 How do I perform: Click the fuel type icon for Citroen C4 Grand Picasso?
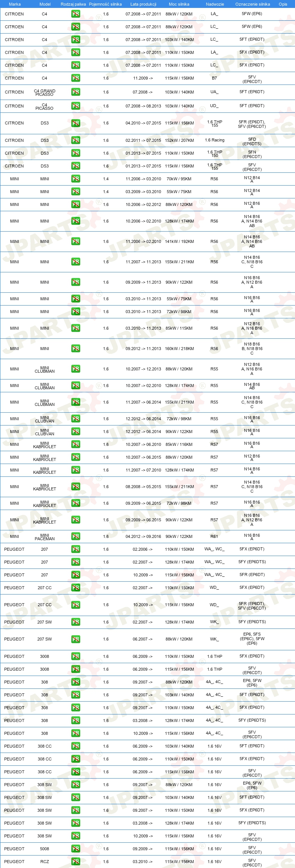pos(76,92)
